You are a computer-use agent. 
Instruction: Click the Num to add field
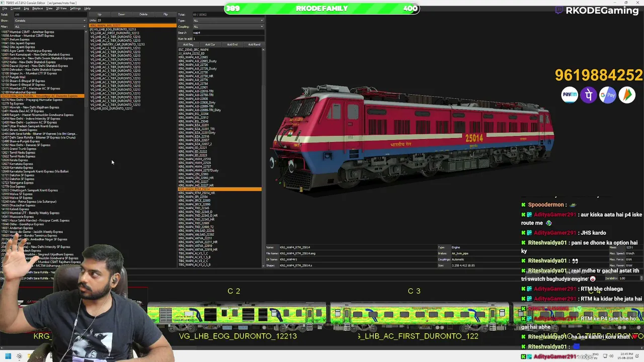228,39
